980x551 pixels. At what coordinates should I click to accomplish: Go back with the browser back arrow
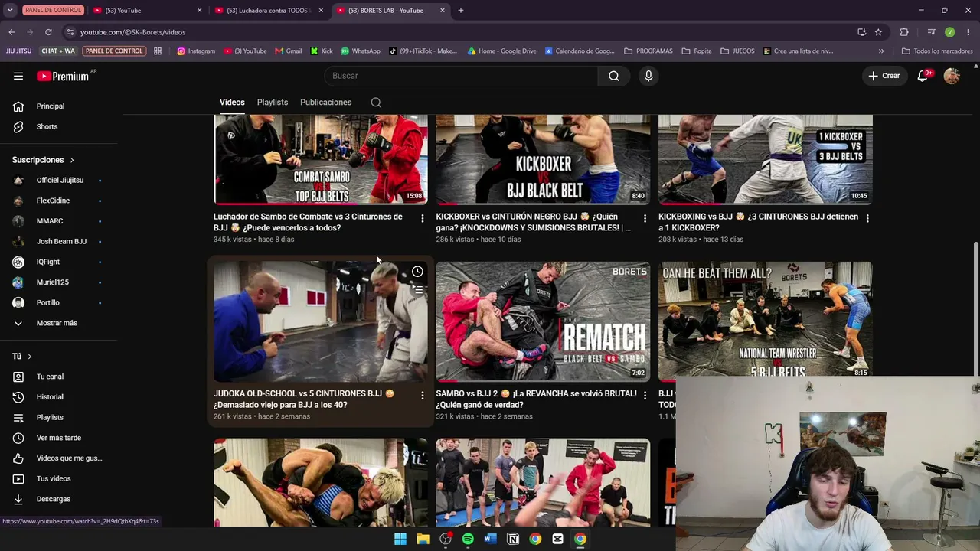tap(11, 32)
